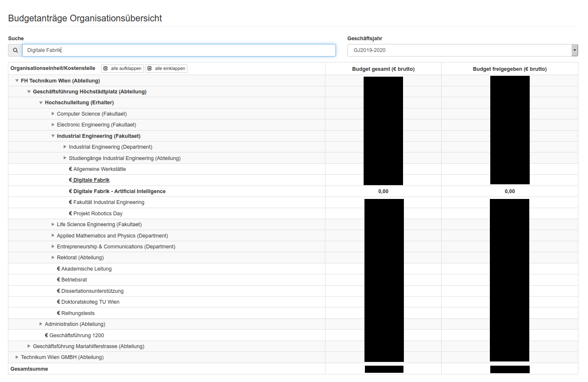Click inside the Suche search field
Viewport: 588px width, 382px height.
[179, 50]
